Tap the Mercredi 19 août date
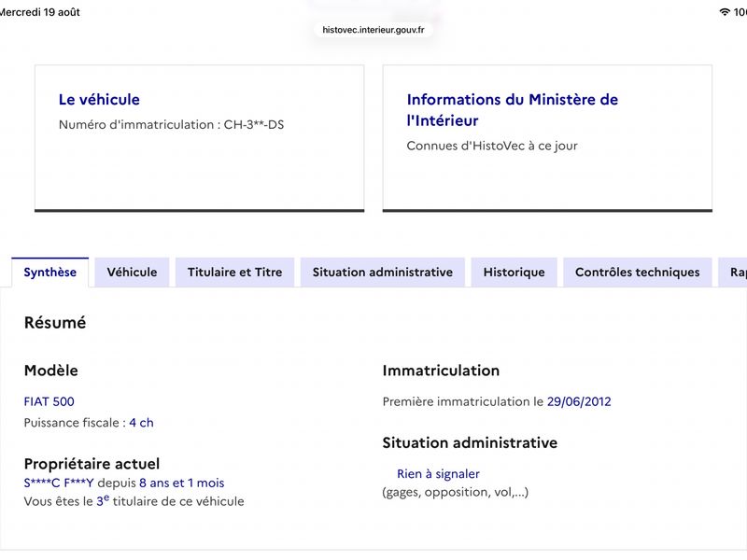The width and height of the screenshot is (747, 560). click(40, 12)
